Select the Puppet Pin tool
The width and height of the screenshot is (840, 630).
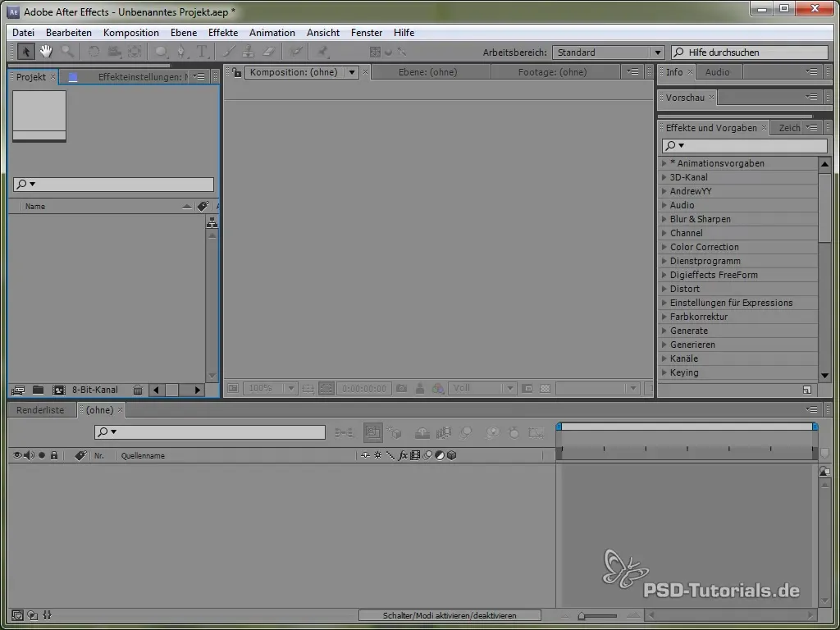322,52
